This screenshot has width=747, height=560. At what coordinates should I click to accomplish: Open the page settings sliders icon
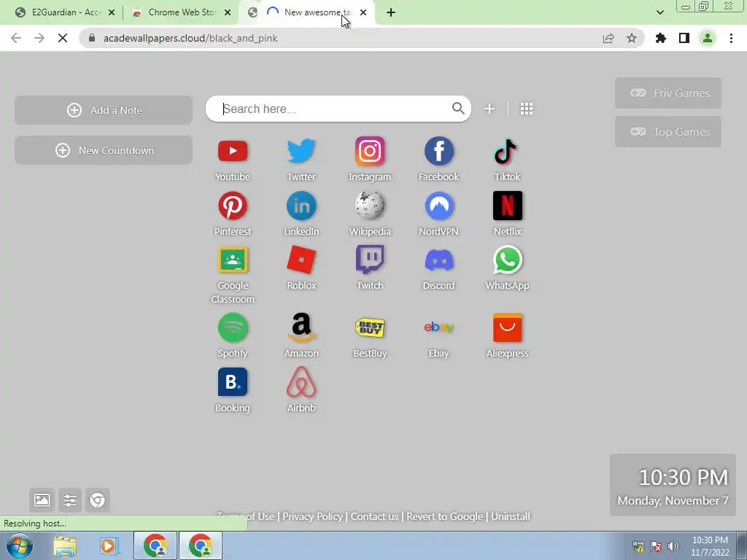(69, 500)
